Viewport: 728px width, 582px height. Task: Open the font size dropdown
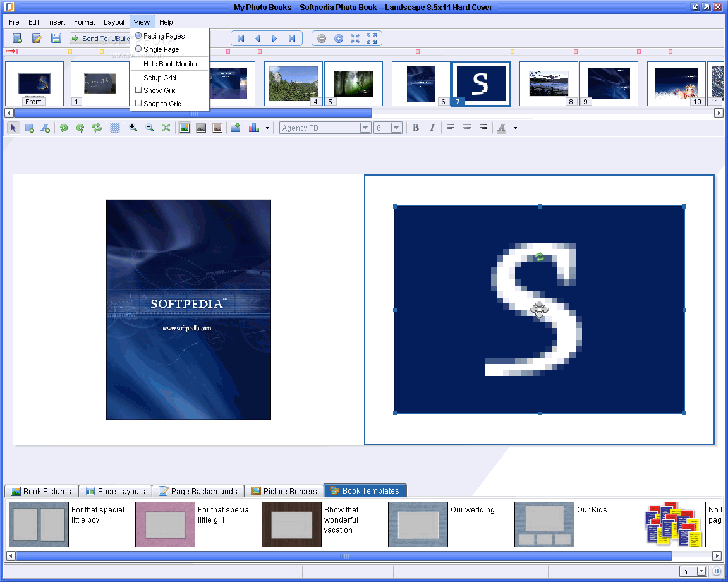(x=396, y=128)
